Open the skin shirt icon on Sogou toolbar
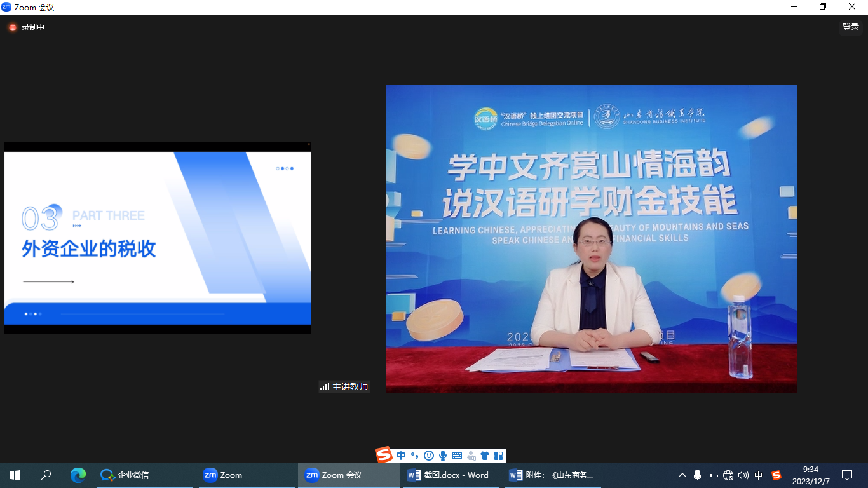Screen dimensions: 868x488 coord(485,456)
